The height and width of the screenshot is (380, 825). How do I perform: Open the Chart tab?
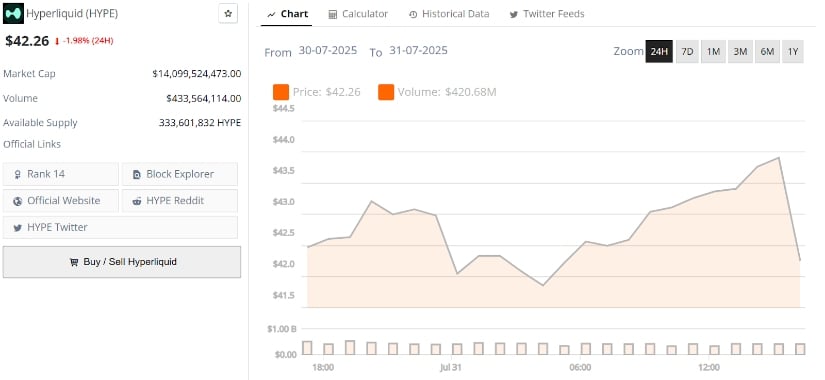point(287,14)
